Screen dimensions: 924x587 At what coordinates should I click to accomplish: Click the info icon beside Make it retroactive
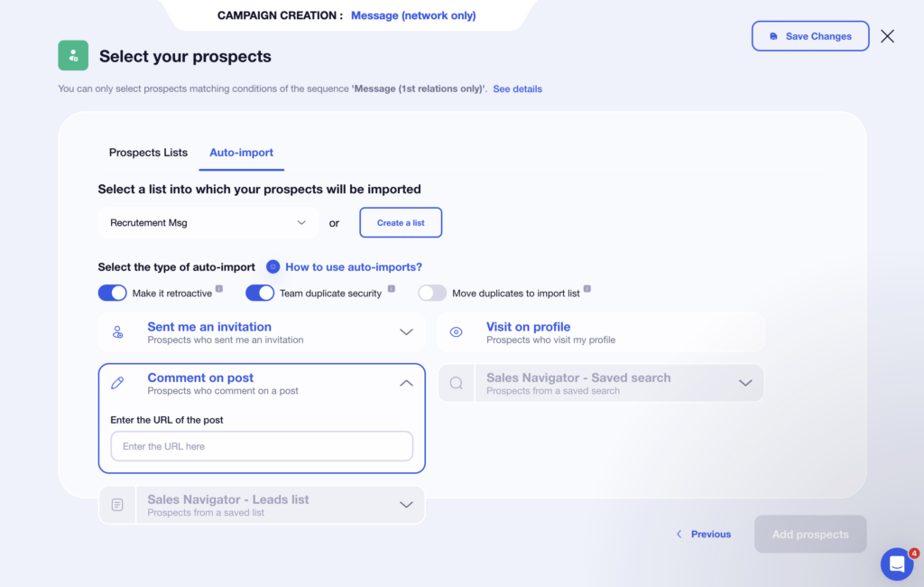[219, 290]
